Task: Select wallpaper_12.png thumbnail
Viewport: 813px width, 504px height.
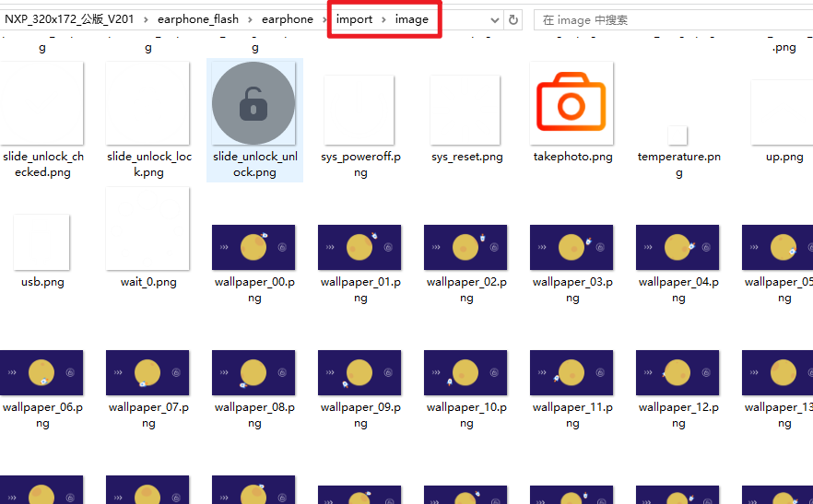Action: pyautogui.click(x=677, y=372)
